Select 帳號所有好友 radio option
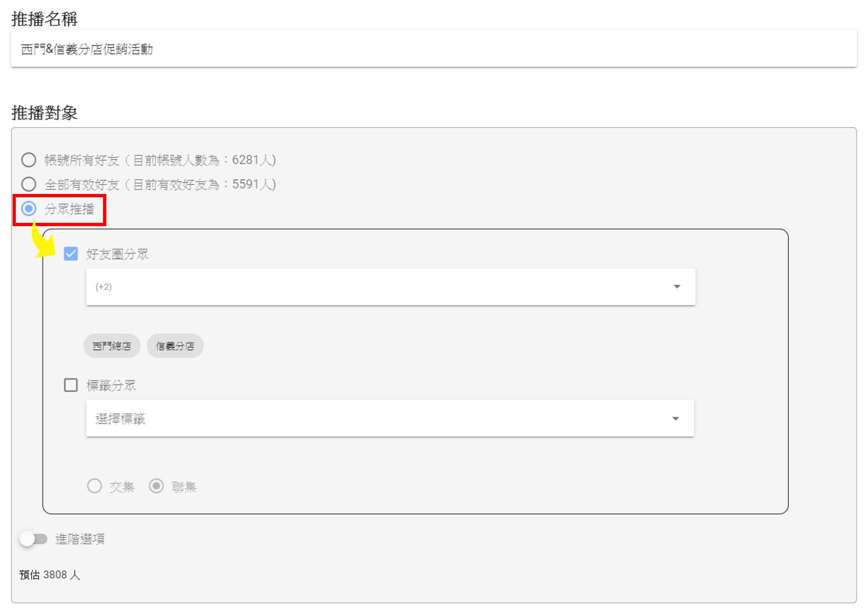This screenshot has width=868, height=613. (29, 160)
